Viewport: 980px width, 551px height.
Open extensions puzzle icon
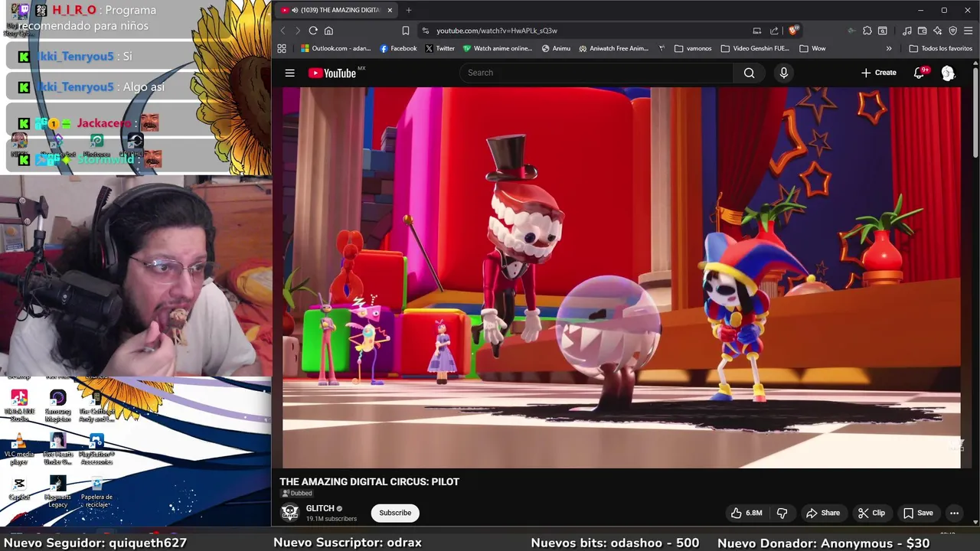click(867, 31)
